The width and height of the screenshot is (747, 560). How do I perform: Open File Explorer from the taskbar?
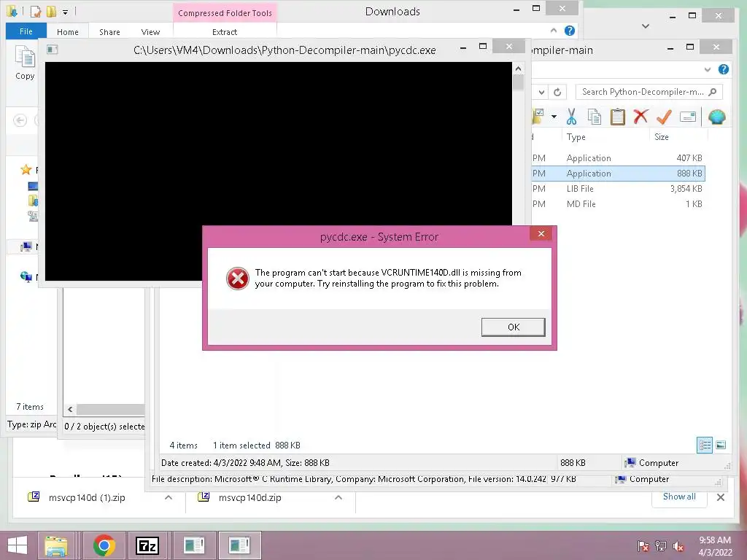coord(56,545)
